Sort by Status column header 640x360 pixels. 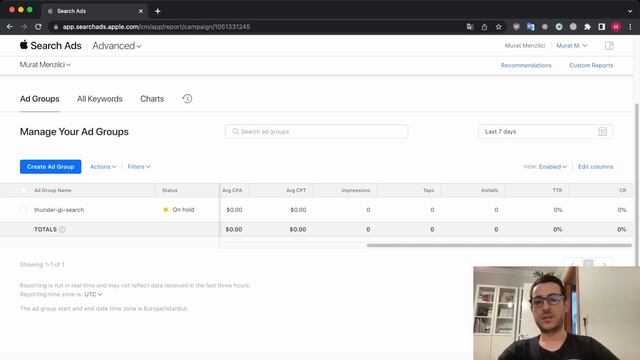tap(170, 190)
